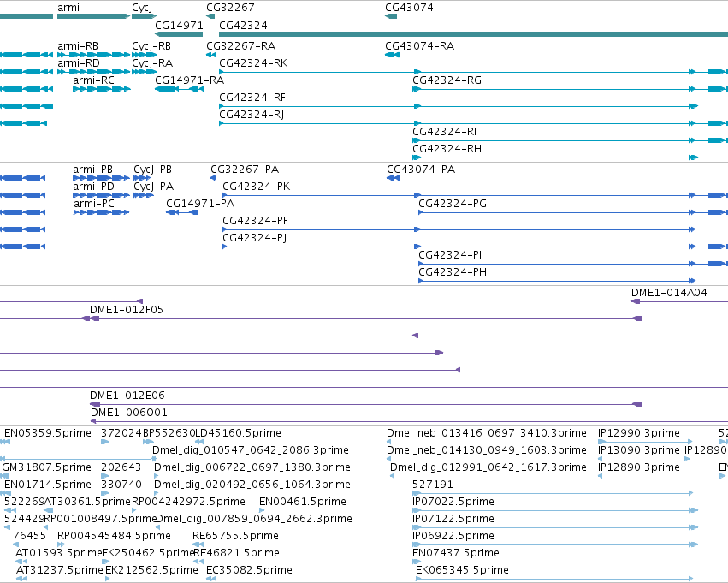Select the CG32267 gene label

[x=230, y=8]
